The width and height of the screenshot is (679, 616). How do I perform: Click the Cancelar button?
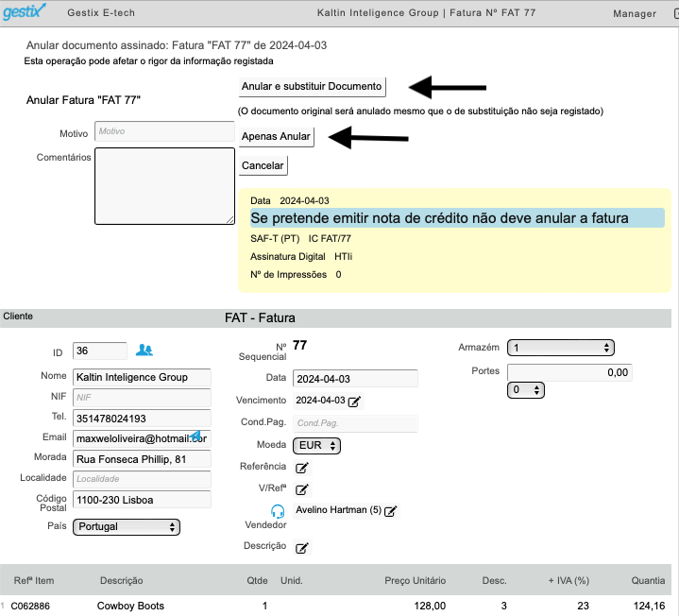tap(263, 165)
